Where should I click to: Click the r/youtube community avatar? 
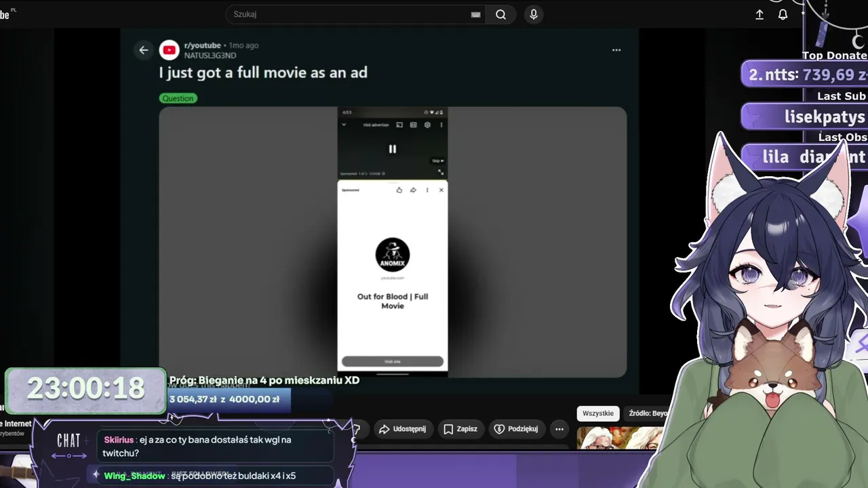(169, 50)
